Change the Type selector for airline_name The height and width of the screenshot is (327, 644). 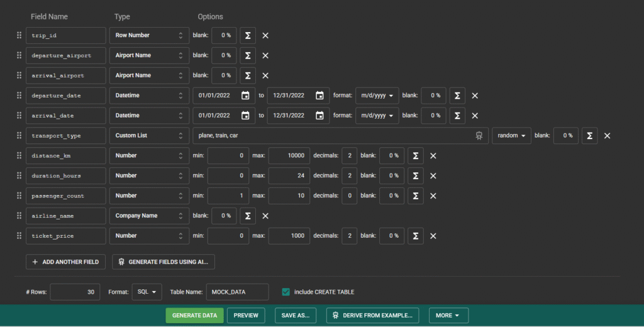pyautogui.click(x=149, y=216)
